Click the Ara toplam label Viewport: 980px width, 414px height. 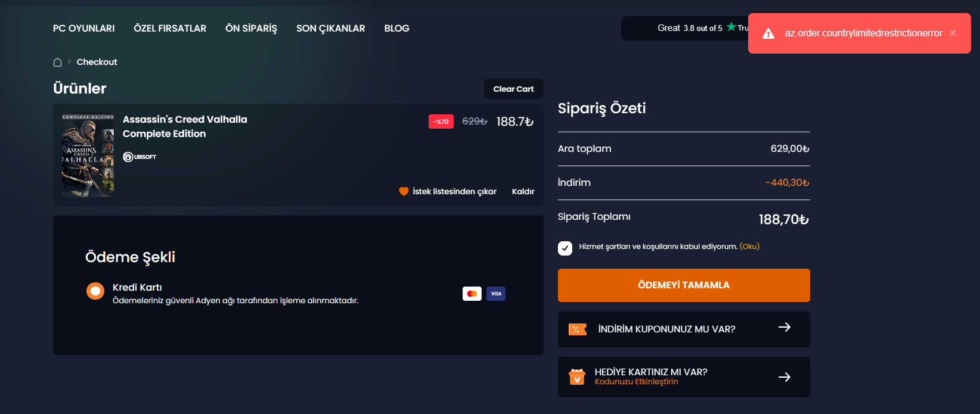coord(585,148)
